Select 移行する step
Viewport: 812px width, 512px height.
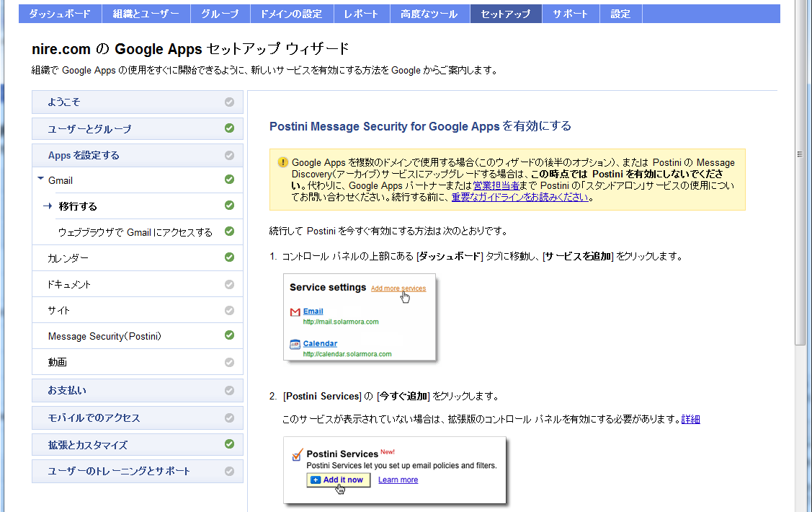137,206
